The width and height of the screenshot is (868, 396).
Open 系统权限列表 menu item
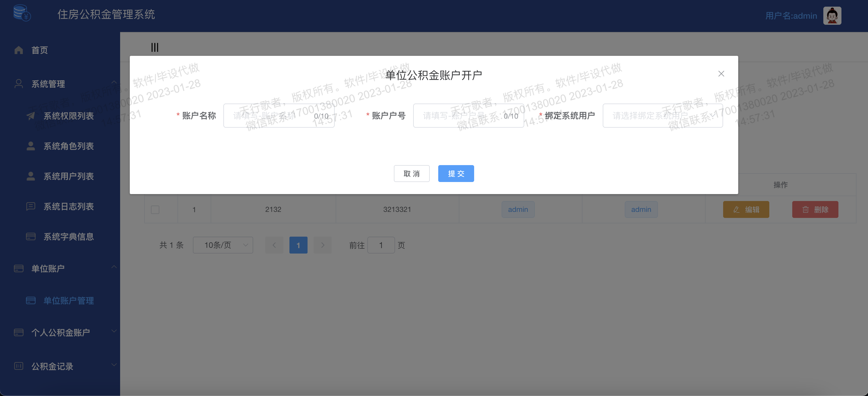pos(60,116)
